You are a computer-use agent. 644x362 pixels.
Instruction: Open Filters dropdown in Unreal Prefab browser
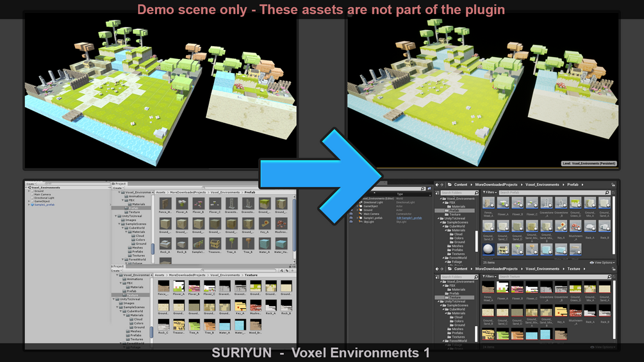pos(490,192)
